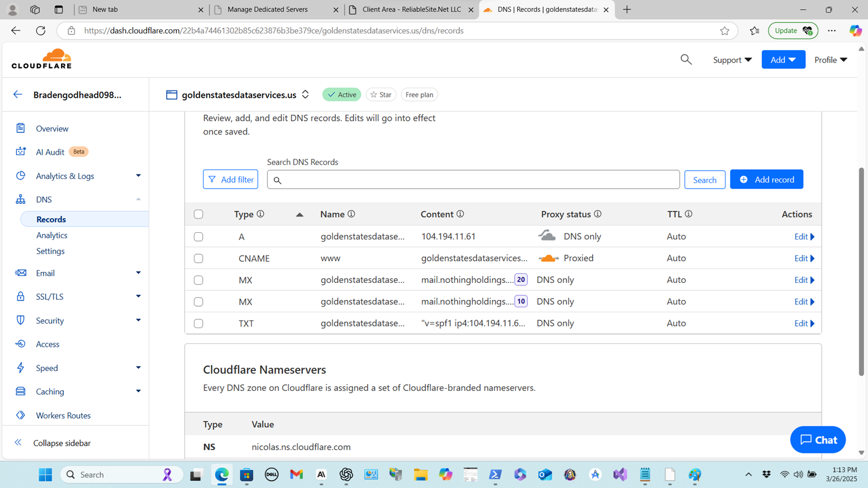
Task: Click the Search button
Action: (x=705, y=180)
